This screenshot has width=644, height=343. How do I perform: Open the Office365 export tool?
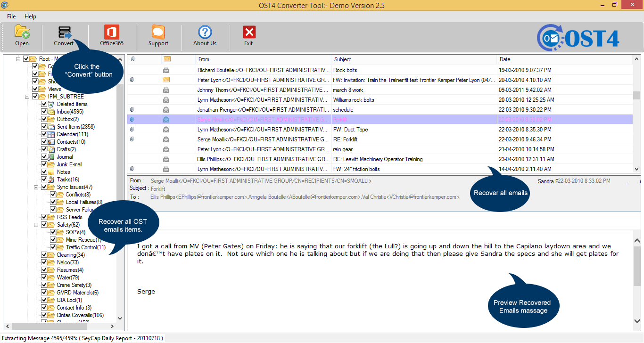click(112, 32)
